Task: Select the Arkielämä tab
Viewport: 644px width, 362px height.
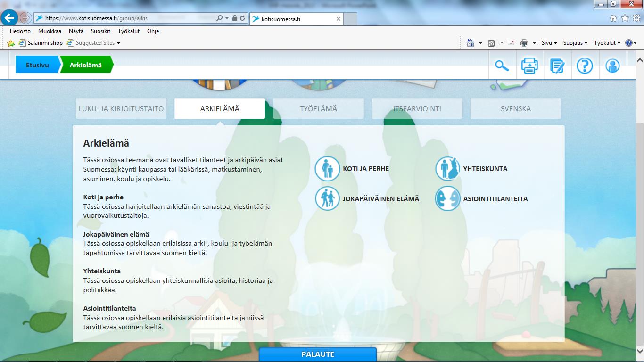Action: click(x=219, y=108)
